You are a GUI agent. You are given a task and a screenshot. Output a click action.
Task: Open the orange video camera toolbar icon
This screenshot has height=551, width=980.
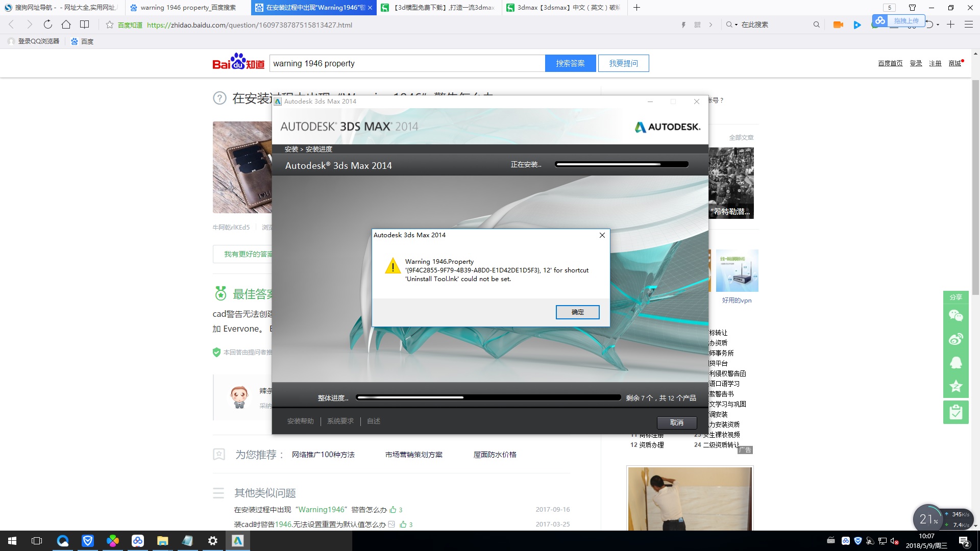pos(838,24)
